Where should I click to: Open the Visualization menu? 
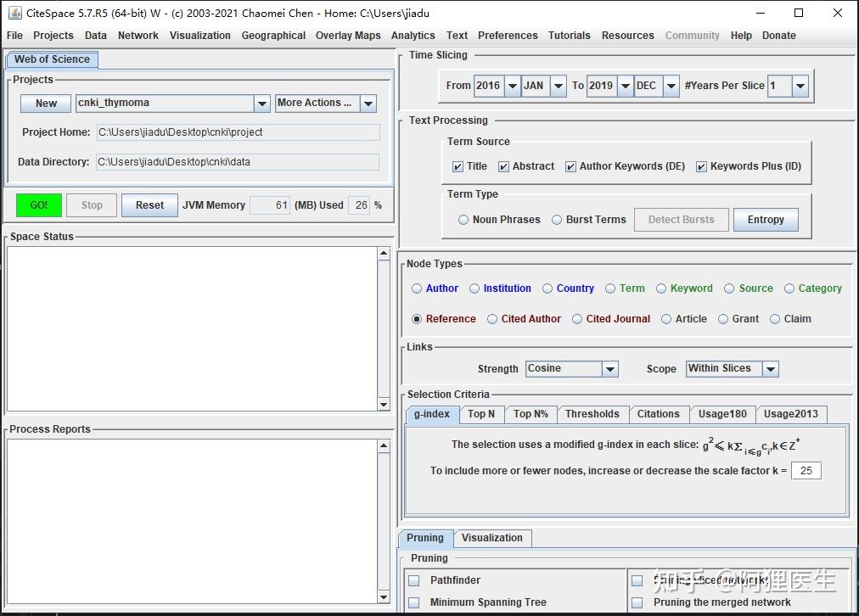pyautogui.click(x=200, y=36)
